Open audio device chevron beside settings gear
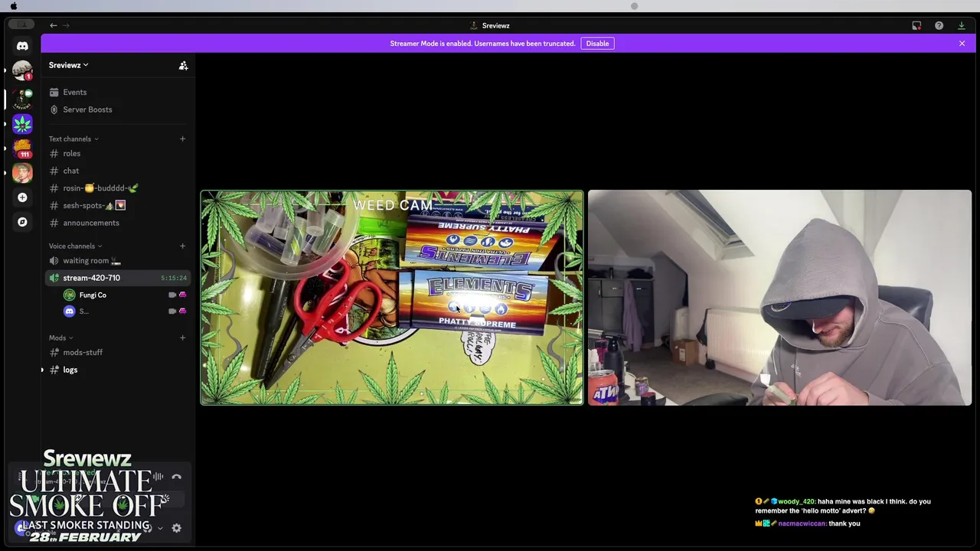Screen dimensions: 980x551 point(160,528)
